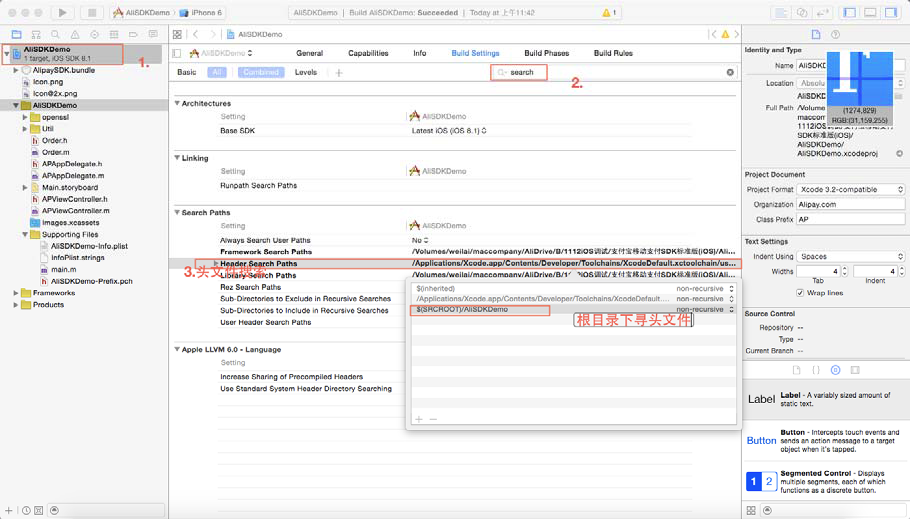Click the warning indicator in activity bar

point(609,12)
